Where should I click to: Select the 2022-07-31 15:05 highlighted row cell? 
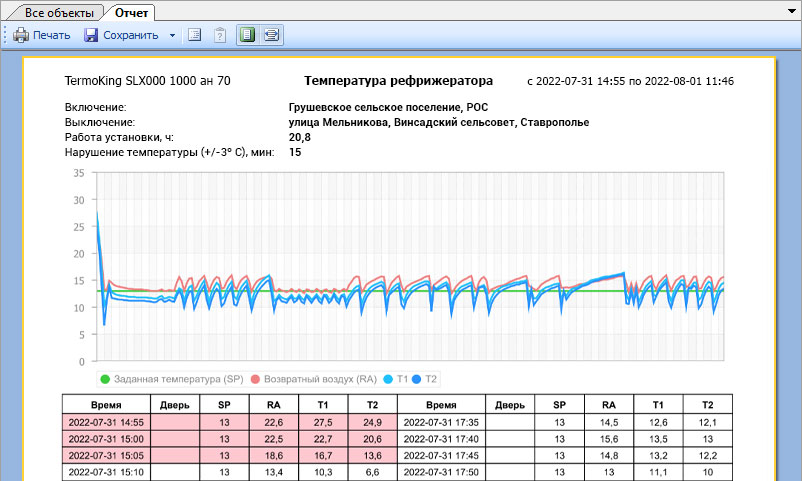point(106,455)
